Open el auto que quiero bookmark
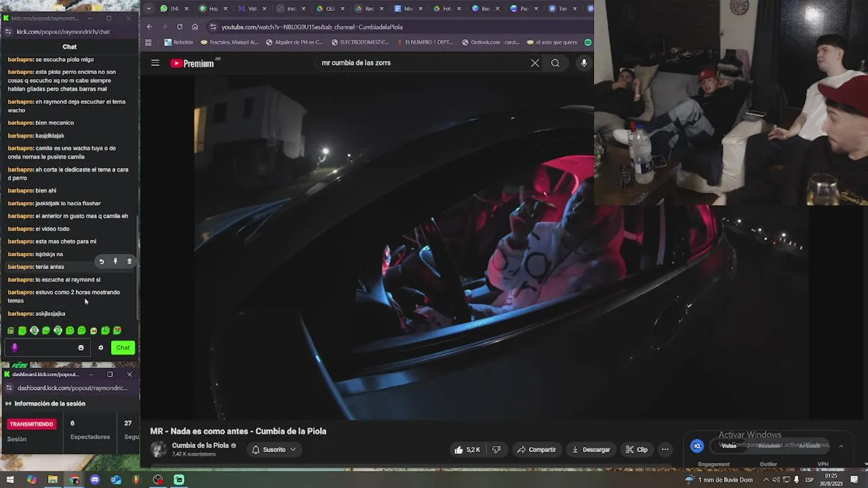The height and width of the screenshot is (488, 868). point(552,42)
